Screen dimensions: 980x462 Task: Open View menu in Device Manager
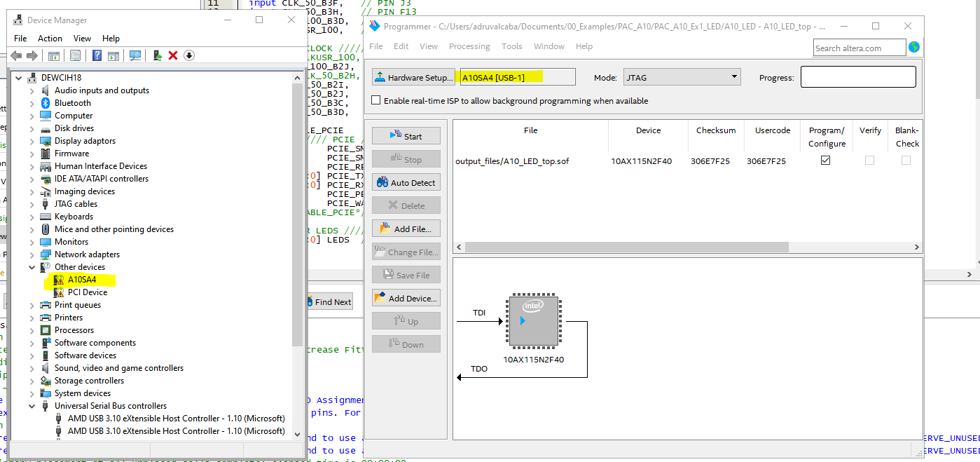coord(82,39)
